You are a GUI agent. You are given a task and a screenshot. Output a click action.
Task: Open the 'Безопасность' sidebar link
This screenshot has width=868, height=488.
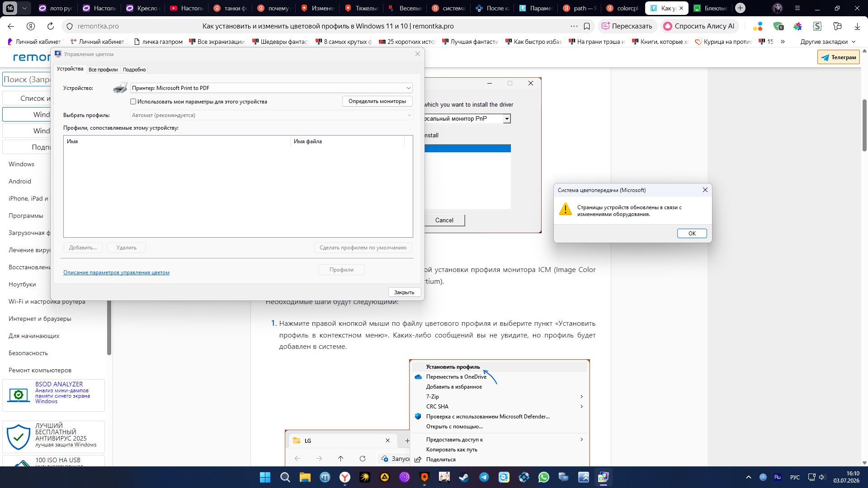click(x=28, y=353)
